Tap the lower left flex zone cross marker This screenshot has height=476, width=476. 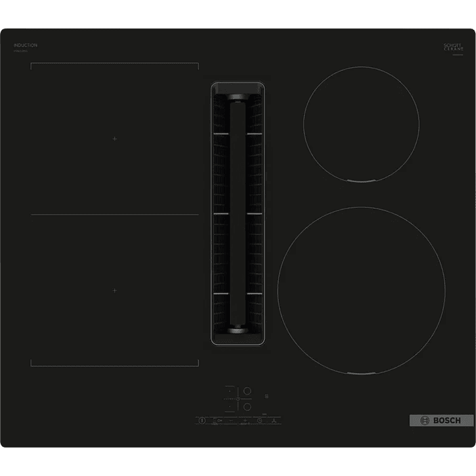click(114, 290)
